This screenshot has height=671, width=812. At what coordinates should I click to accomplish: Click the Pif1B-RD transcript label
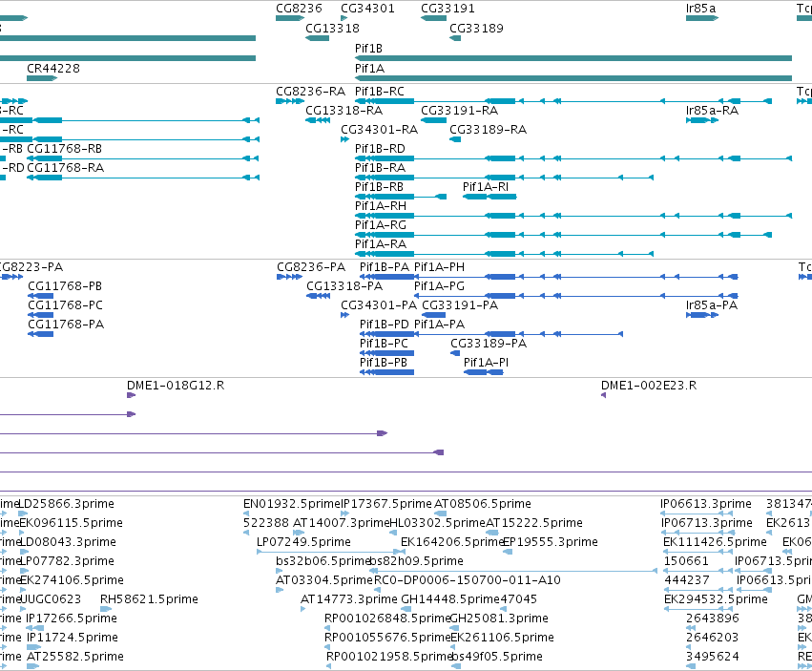[380, 148]
